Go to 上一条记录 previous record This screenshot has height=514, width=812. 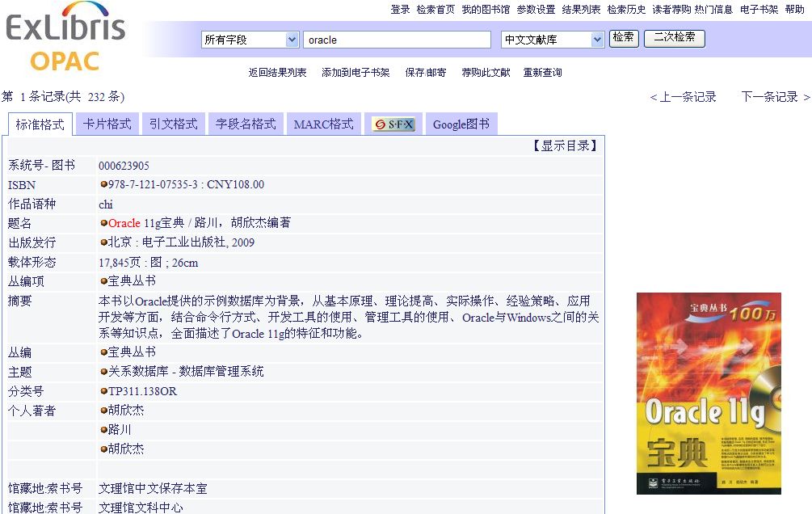684,97
